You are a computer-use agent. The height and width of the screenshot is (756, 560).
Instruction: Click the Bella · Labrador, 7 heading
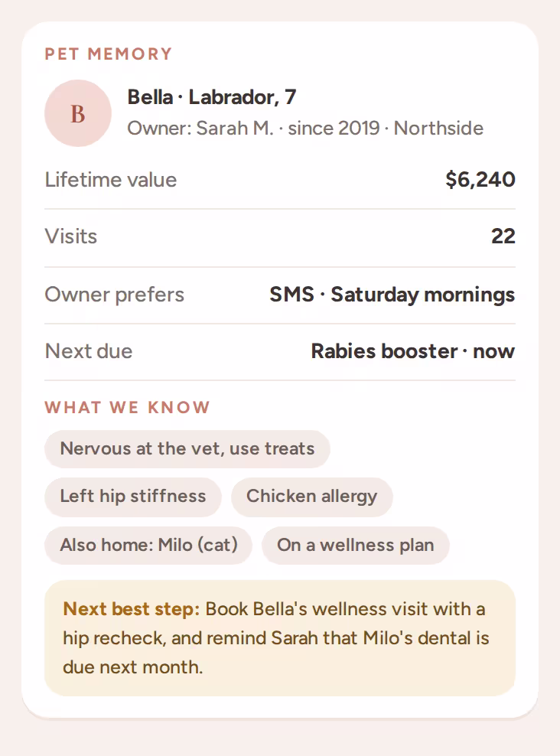click(212, 97)
